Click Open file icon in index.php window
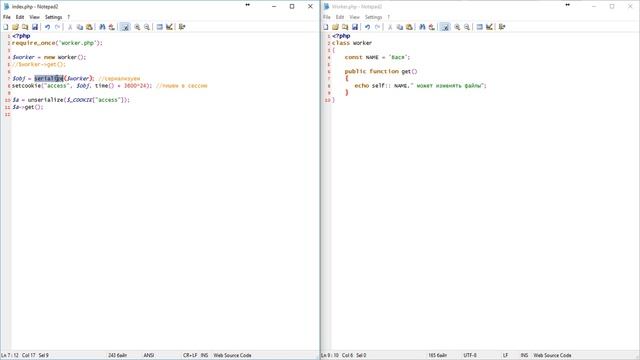The width and height of the screenshot is (640, 360). coord(16,27)
